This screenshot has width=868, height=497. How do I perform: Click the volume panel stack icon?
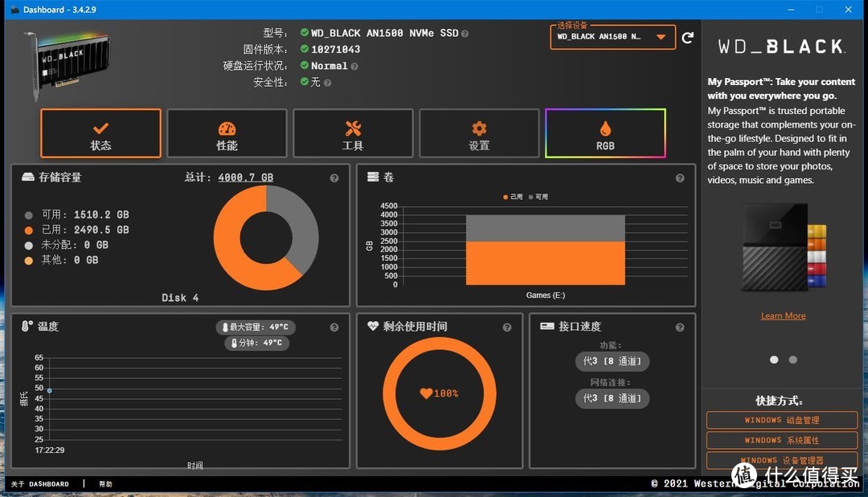click(x=373, y=177)
